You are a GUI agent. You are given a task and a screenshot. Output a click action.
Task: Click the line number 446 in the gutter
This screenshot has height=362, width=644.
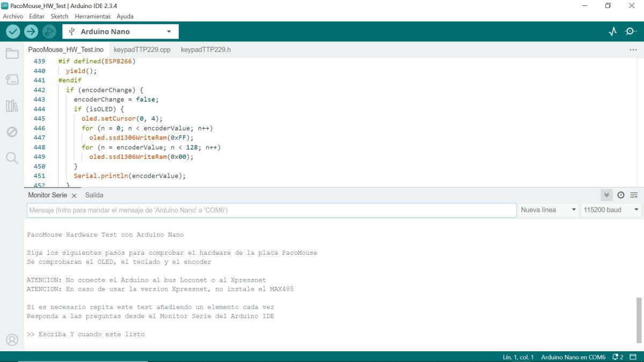click(39, 128)
